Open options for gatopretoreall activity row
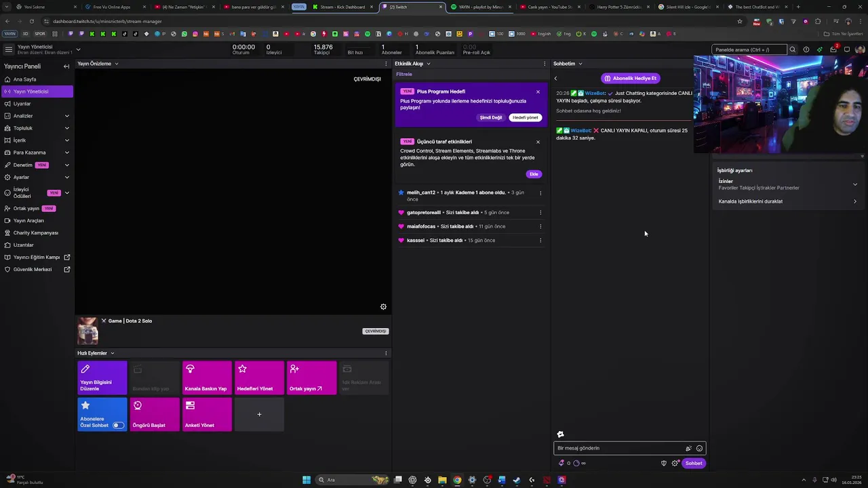The image size is (868, 488). [540, 213]
